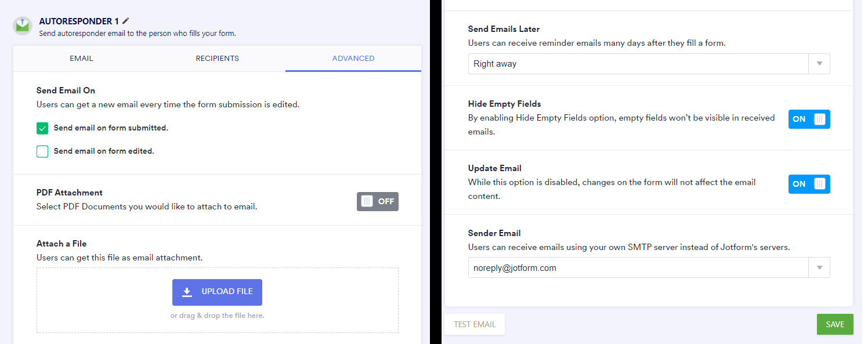Turn on the PDF Attachment toggle
Screen dimensions: 868x344
coord(377,201)
